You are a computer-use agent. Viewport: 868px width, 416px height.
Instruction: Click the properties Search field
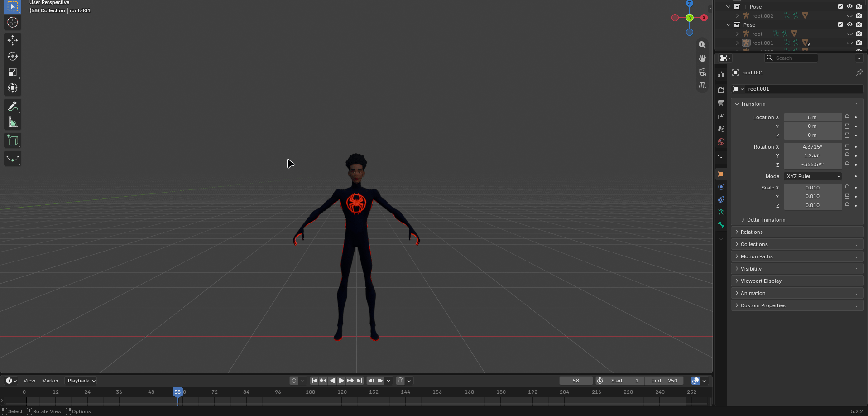[x=791, y=58]
